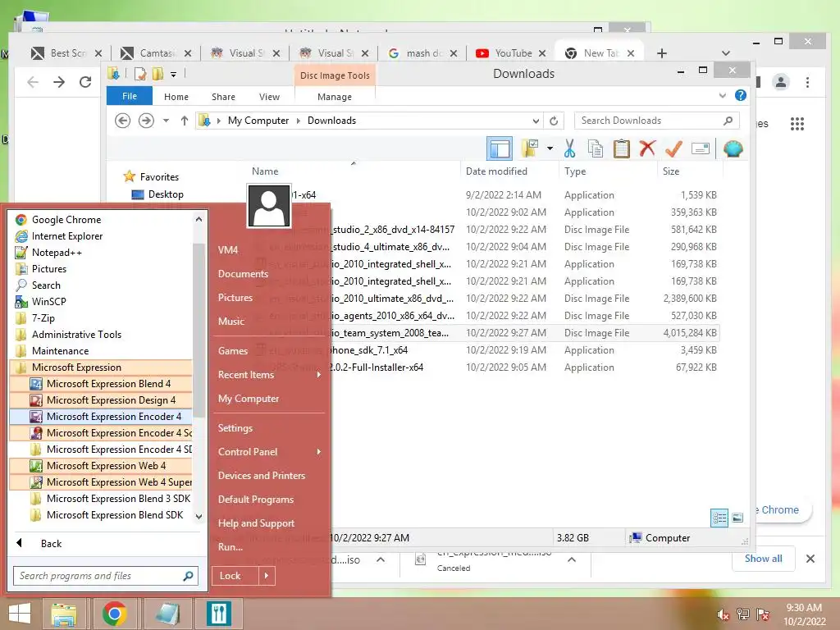Click the orange checkmark Properties icon
Image resolution: width=840 pixels, height=630 pixels.
(673, 148)
